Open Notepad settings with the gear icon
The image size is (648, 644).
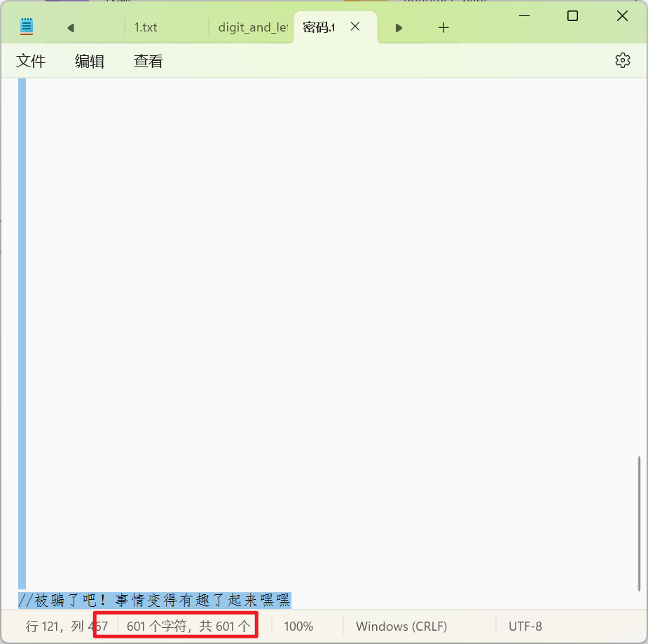[x=622, y=60]
